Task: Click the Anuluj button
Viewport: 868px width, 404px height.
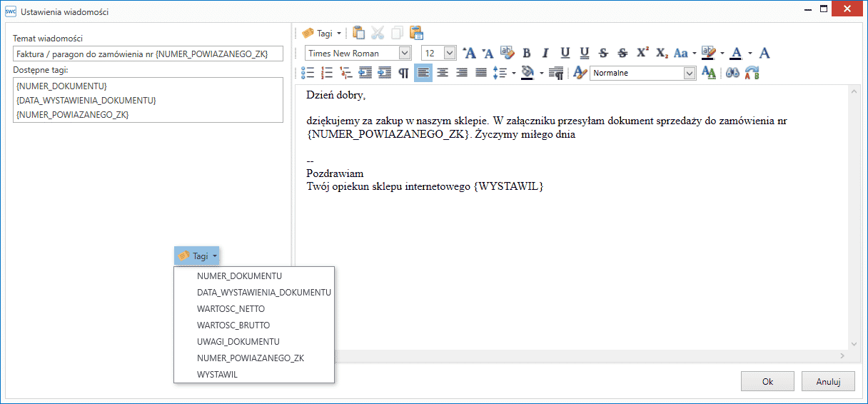Action: click(828, 381)
